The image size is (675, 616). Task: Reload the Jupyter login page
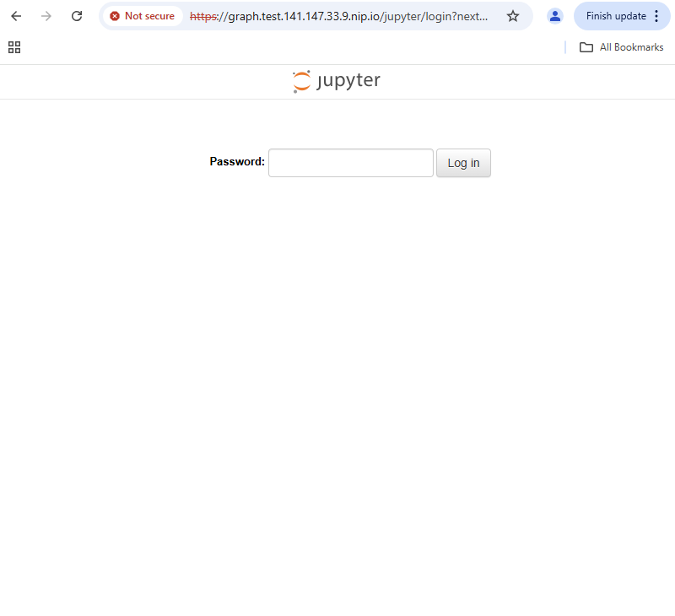77,16
